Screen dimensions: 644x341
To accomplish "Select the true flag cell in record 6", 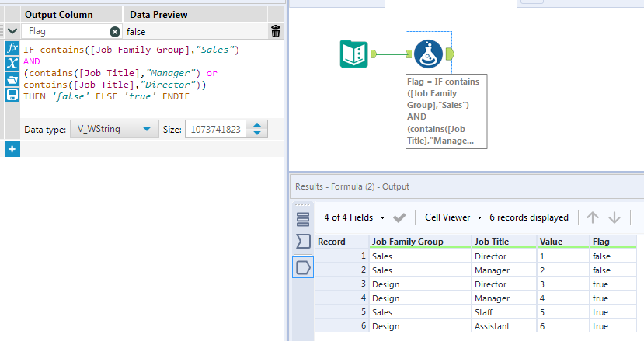I will pyautogui.click(x=613, y=326).
